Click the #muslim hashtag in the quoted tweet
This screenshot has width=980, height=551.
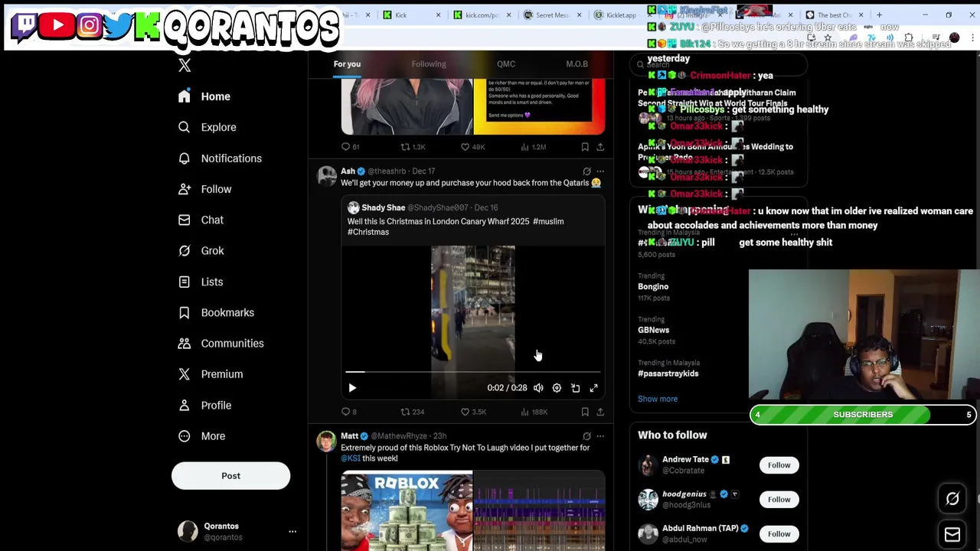click(x=550, y=221)
